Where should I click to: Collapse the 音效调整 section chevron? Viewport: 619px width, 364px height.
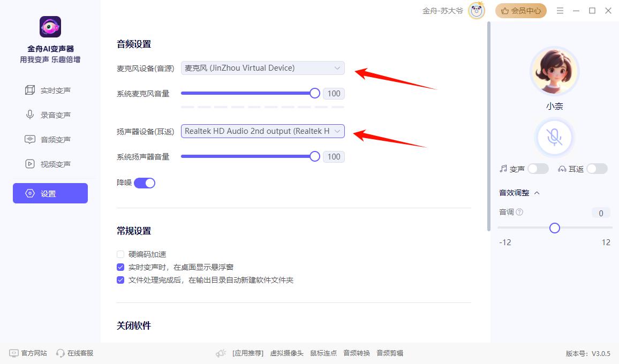(x=537, y=193)
